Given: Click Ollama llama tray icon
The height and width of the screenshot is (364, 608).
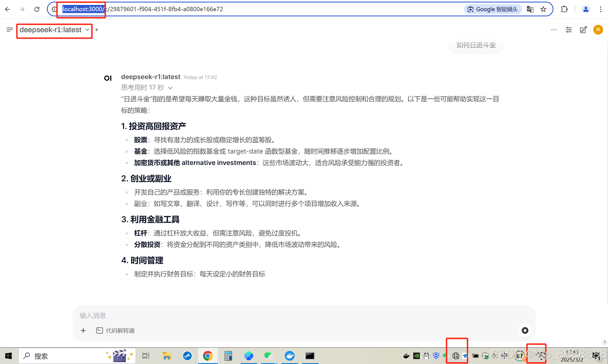Looking at the screenshot, I should [426, 356].
